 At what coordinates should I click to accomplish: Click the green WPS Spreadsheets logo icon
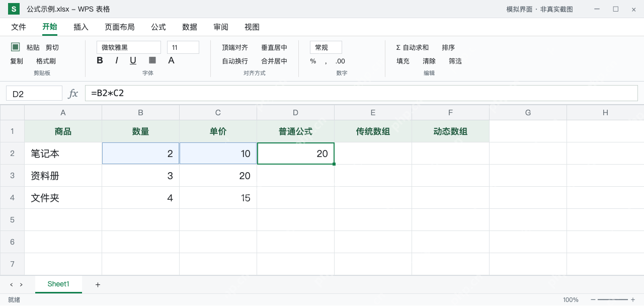pos(14,9)
